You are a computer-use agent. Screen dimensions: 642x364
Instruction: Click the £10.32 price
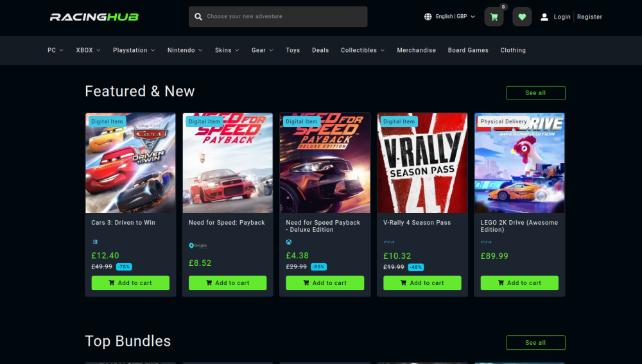click(397, 256)
